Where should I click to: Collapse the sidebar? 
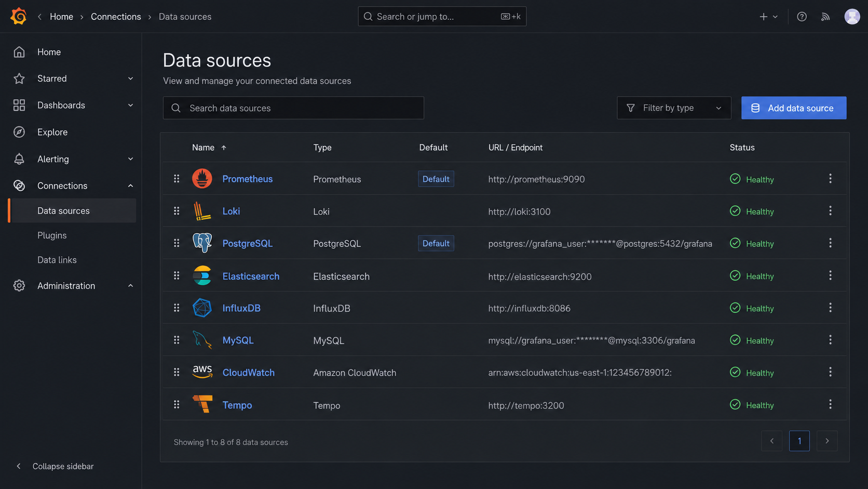tap(55, 466)
